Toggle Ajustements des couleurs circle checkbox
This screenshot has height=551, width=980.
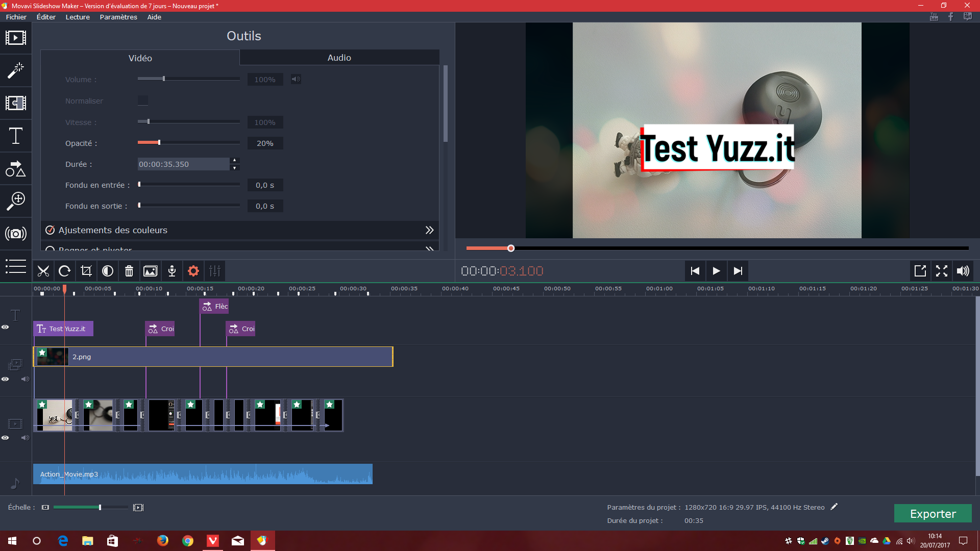[50, 230]
